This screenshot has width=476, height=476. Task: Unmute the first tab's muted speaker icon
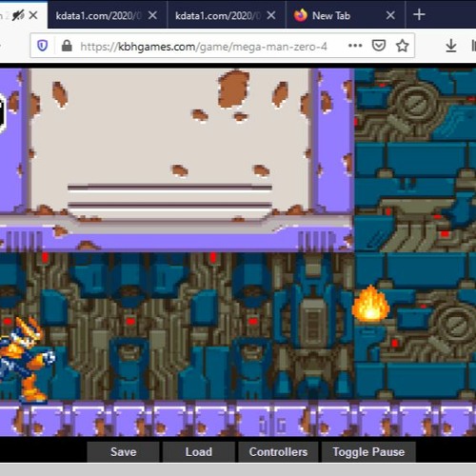coord(18,15)
